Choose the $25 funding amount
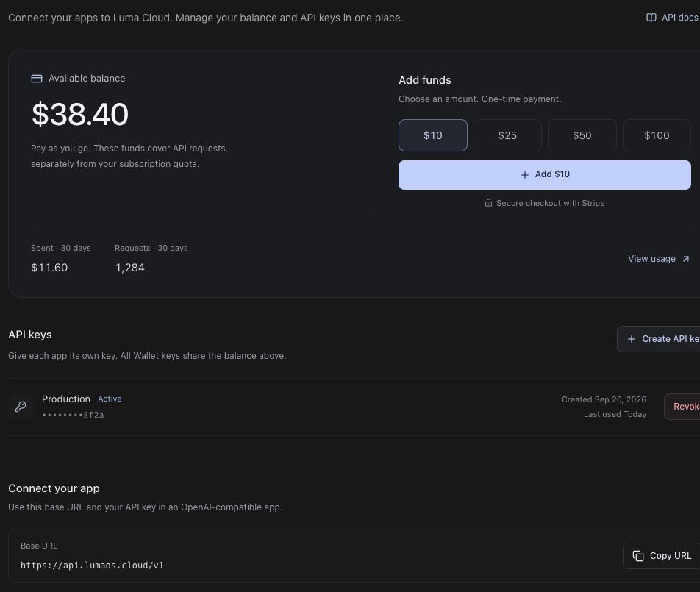 [507, 135]
